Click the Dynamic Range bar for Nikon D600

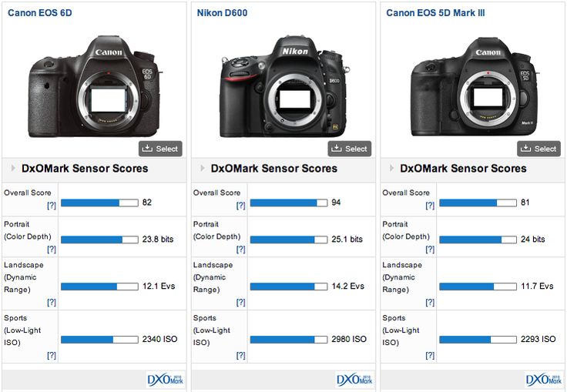pyautogui.click(x=289, y=286)
